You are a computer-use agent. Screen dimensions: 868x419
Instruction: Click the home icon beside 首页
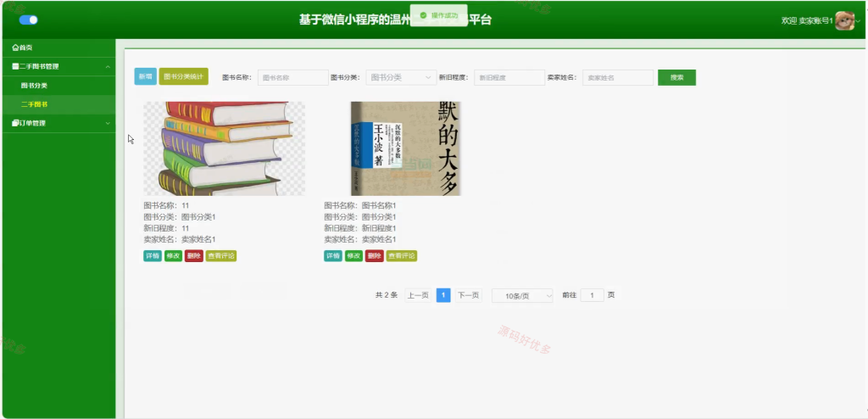[15, 47]
